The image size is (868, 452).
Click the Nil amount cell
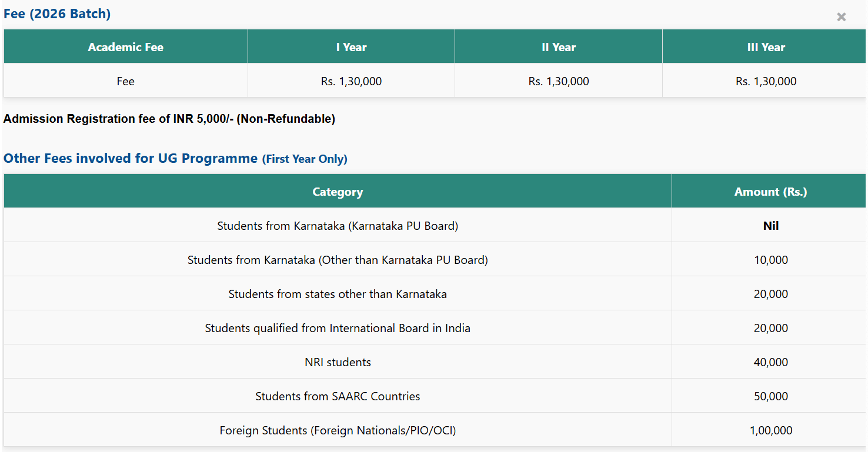click(x=770, y=226)
